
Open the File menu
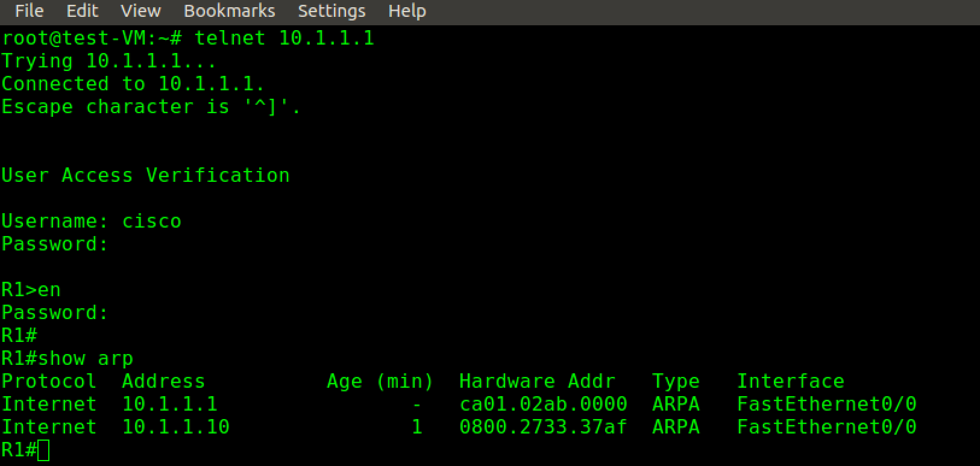click(29, 11)
